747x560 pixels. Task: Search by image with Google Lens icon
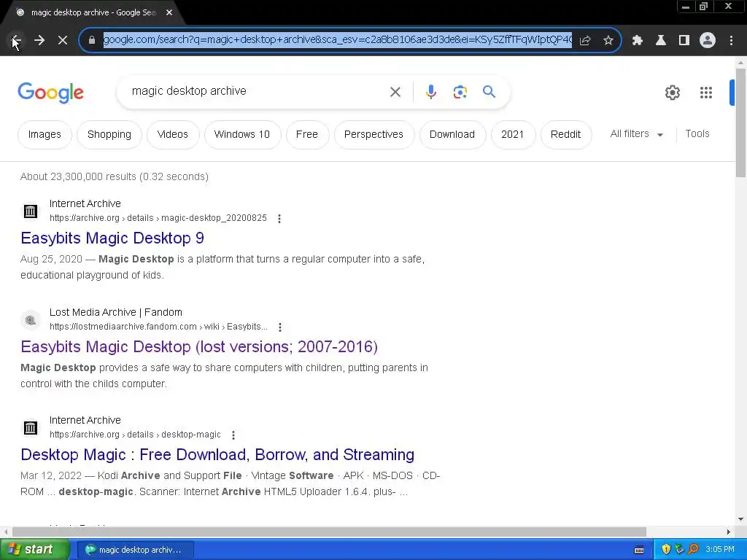(x=460, y=92)
